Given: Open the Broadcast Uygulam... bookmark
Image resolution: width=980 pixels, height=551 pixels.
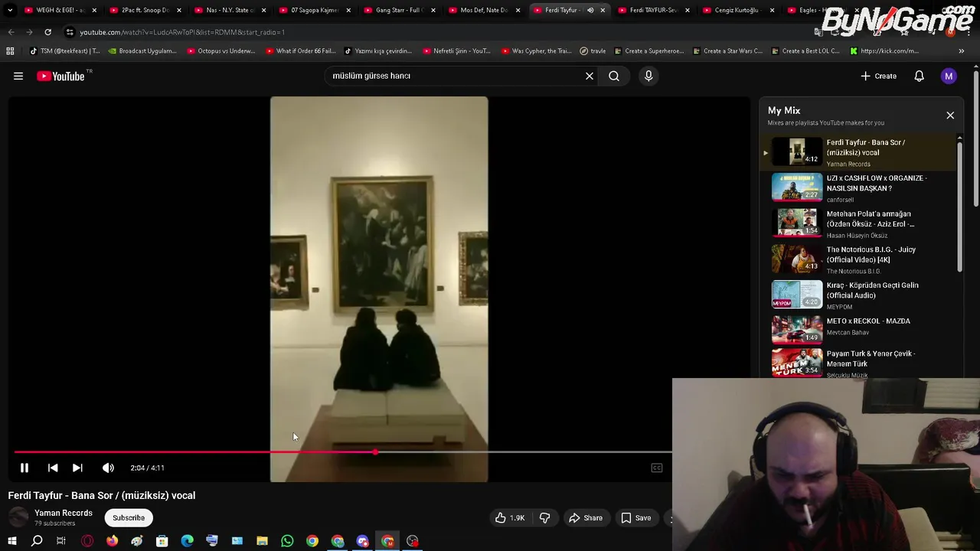Looking at the screenshot, I should tap(142, 51).
